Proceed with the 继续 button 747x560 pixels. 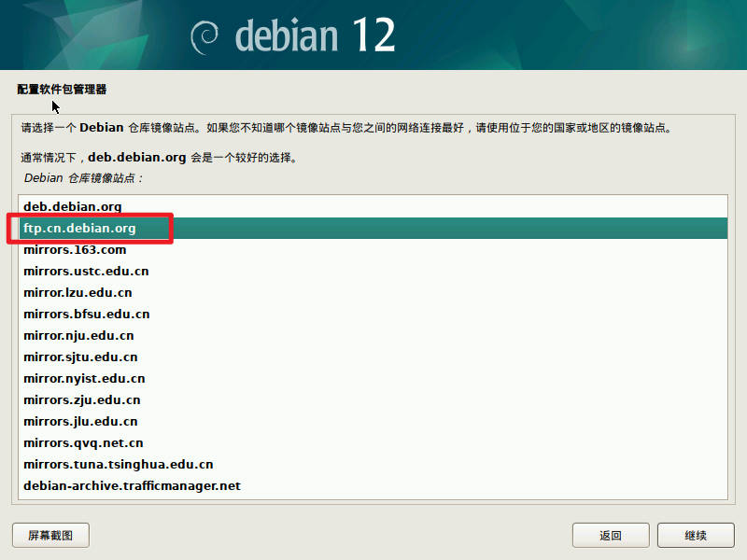click(696, 535)
